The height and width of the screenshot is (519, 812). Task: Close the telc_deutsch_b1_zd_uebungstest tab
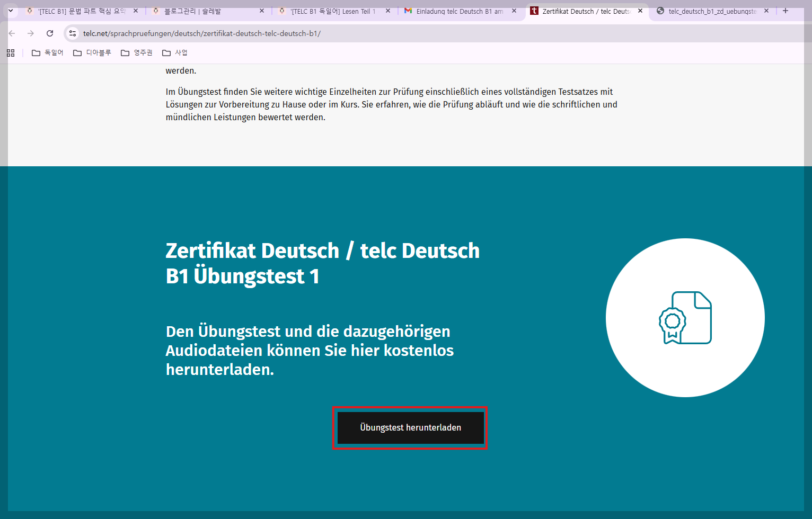(766, 11)
